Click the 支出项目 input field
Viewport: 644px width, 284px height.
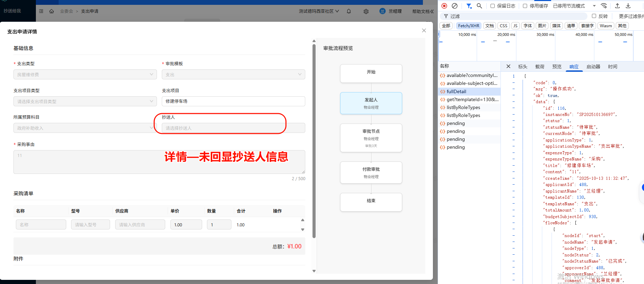(234, 101)
